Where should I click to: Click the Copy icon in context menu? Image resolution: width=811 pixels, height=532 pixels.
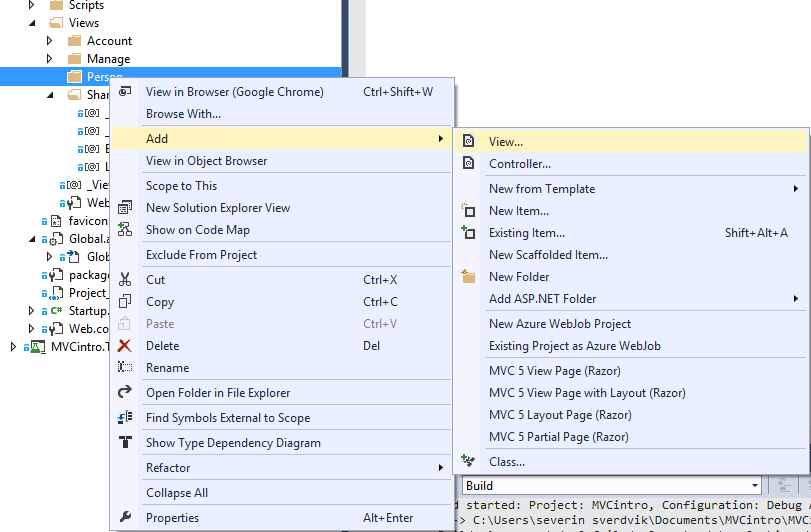click(x=125, y=302)
